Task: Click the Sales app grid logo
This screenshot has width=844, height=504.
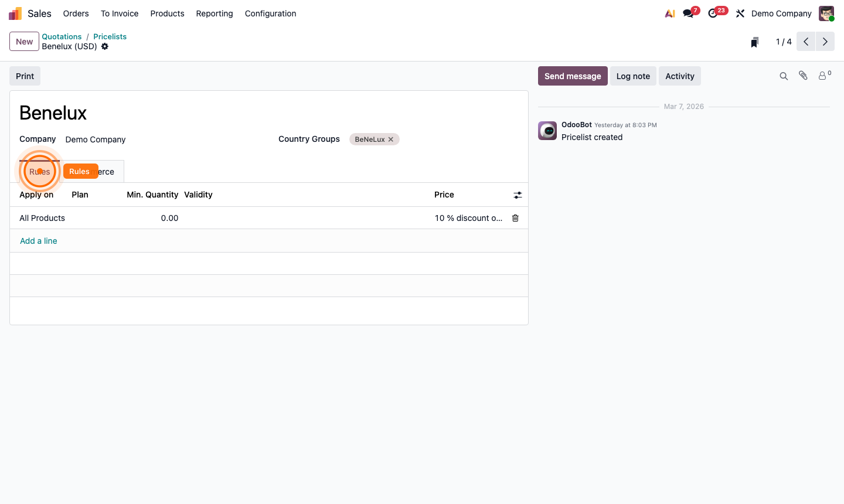Action: point(15,13)
